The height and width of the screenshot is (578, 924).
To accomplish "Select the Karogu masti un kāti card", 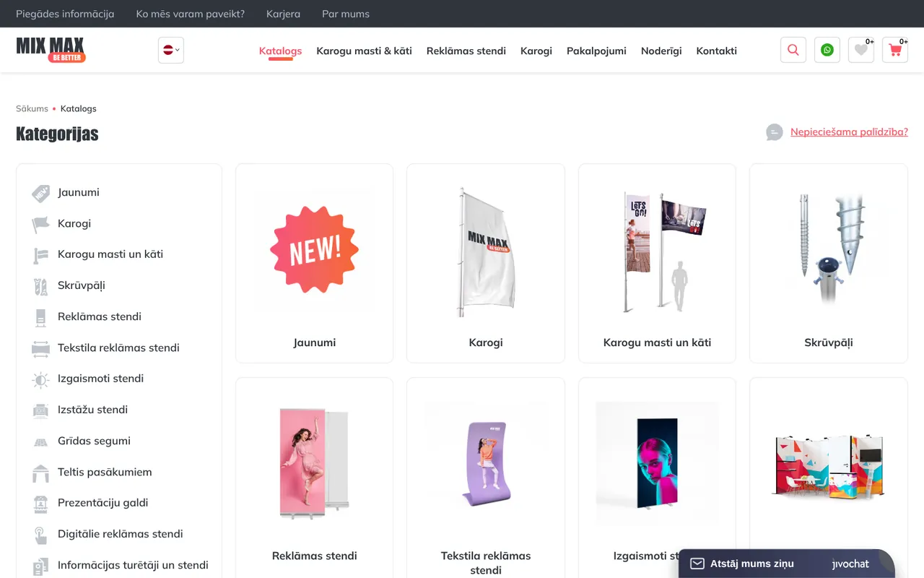I will 657,263.
